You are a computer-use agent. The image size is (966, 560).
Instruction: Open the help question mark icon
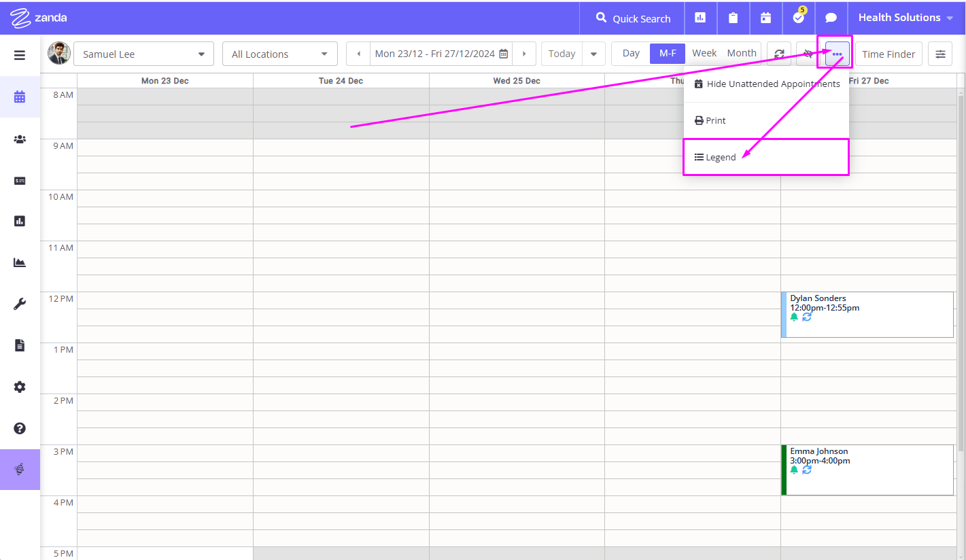20,428
